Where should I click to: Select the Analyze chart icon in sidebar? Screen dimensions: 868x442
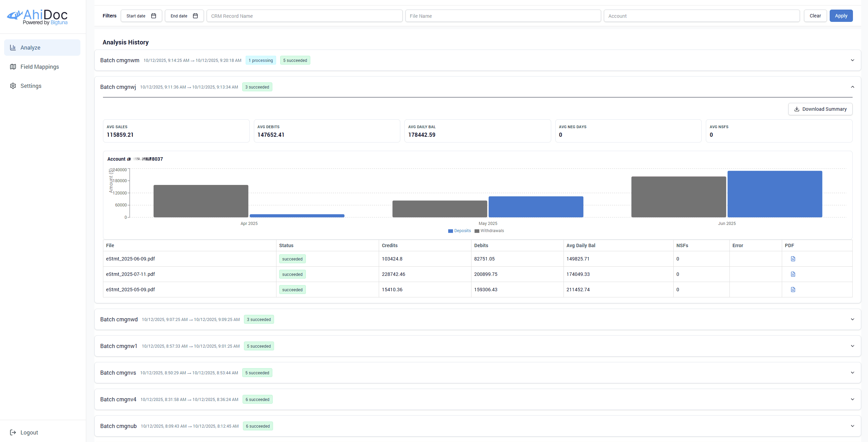click(13, 47)
